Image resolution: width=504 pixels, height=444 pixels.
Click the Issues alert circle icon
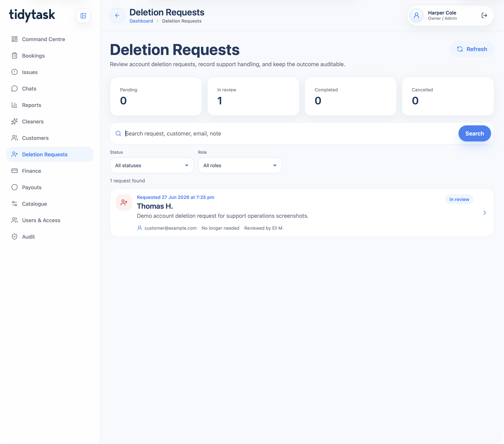coord(15,72)
